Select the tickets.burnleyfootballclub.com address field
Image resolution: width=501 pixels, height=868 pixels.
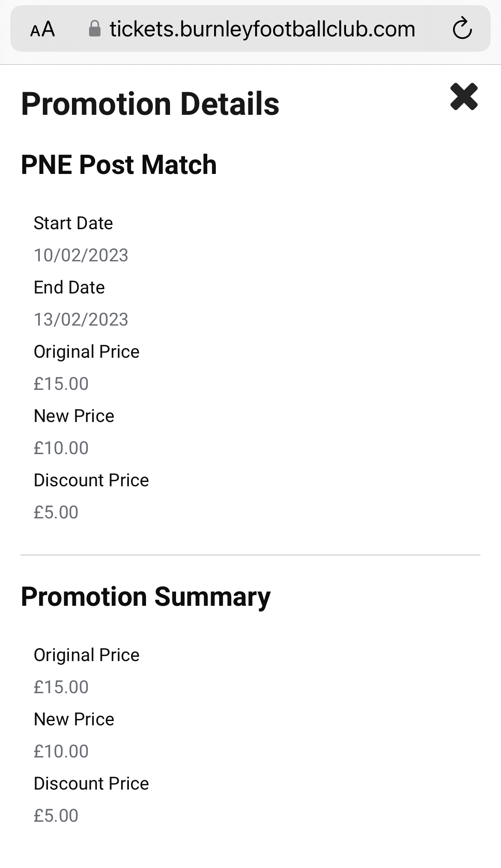pyautogui.click(x=262, y=29)
